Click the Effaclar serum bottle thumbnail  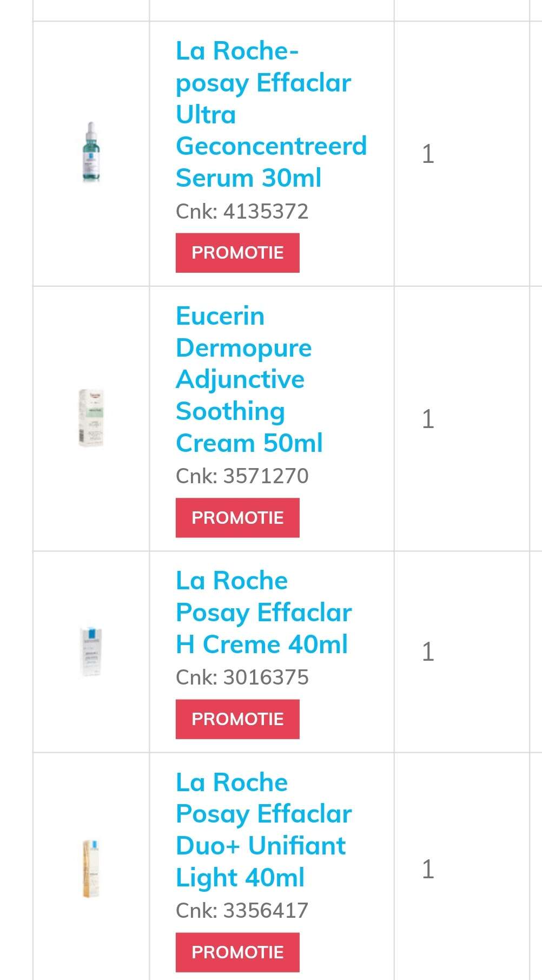(91, 152)
